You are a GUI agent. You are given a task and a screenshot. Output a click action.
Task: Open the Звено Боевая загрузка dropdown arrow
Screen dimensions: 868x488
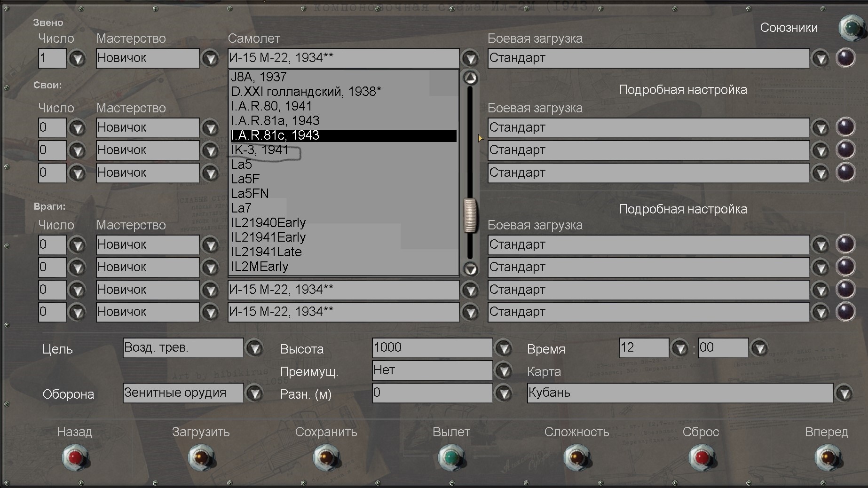821,59
